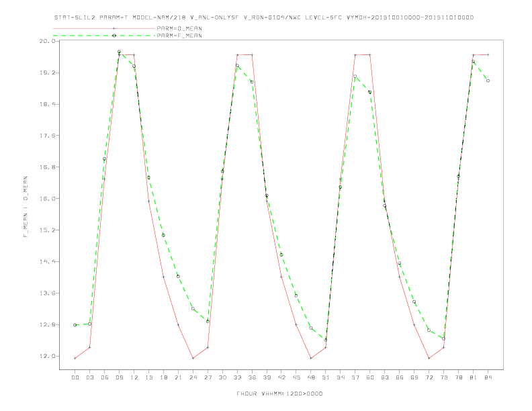The width and height of the screenshot is (532, 411).
Task: Click x-axis tick label 72
Action: [429, 377]
